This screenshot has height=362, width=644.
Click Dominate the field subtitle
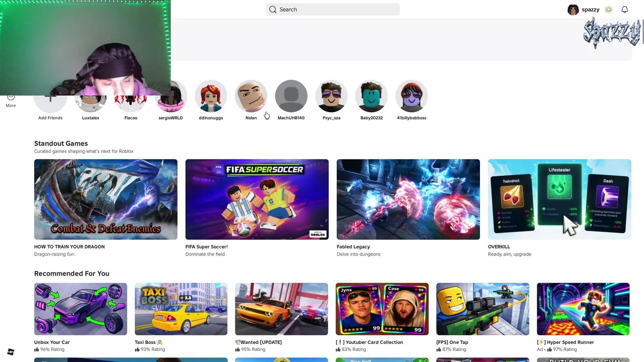coord(205,254)
